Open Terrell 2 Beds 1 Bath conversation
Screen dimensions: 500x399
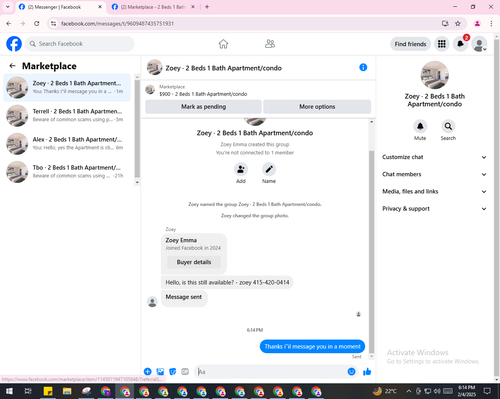click(67, 115)
